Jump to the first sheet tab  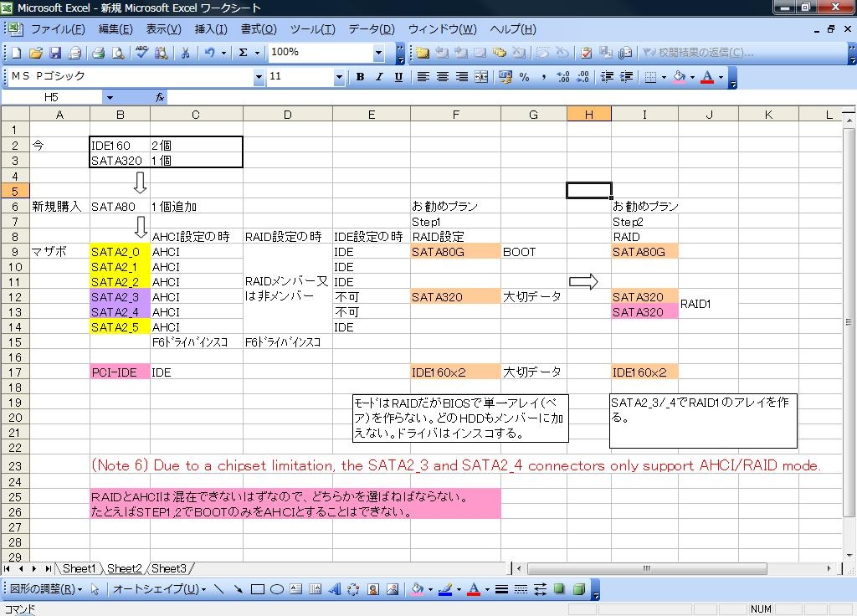(7, 569)
